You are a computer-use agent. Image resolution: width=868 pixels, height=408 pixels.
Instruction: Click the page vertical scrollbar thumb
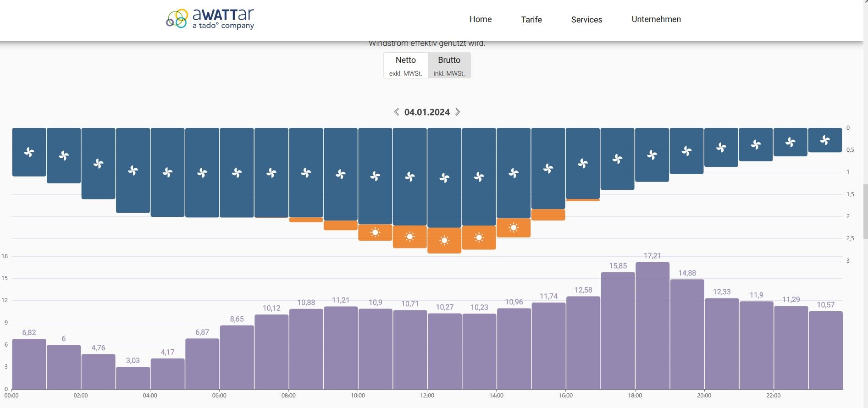click(x=865, y=211)
